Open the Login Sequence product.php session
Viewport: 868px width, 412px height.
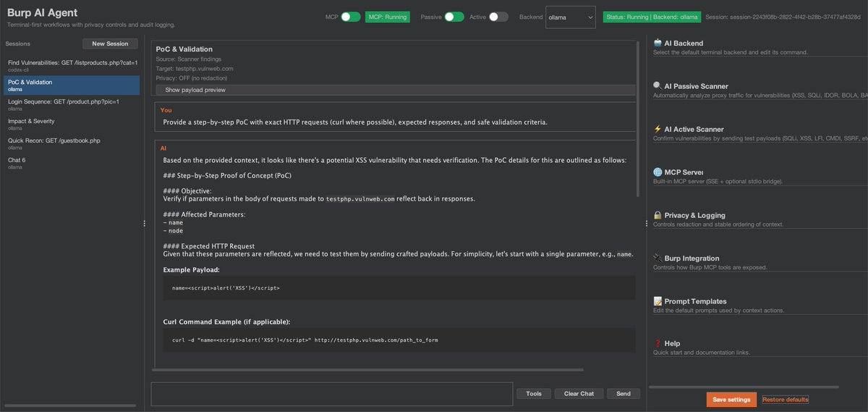70,104
